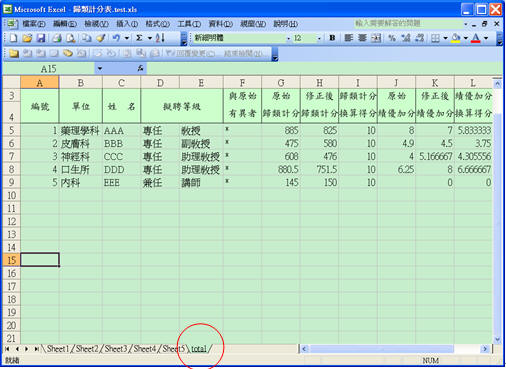Expand the borders style dropdown
Screen dimensions: 506x369
(x=445, y=38)
